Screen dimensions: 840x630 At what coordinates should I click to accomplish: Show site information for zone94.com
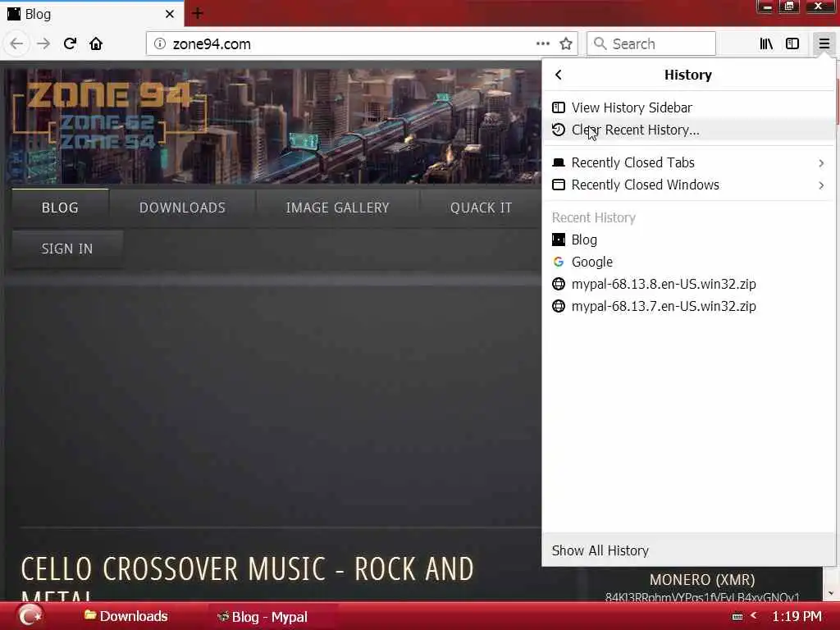point(160,44)
